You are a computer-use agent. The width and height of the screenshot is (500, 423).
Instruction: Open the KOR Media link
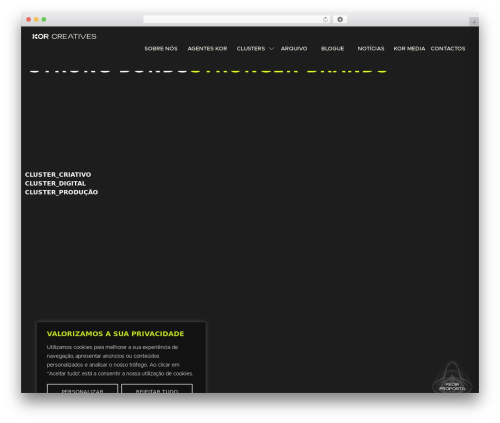(409, 49)
